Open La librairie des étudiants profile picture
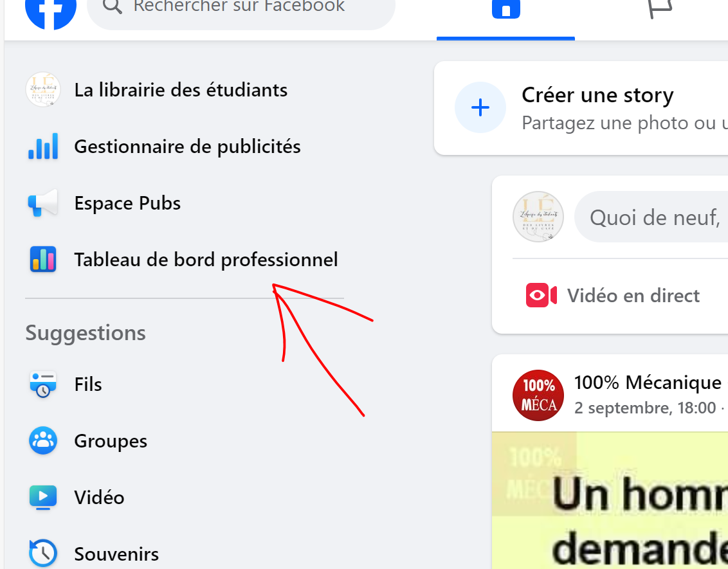Viewport: 728px width, 569px height. tap(43, 89)
